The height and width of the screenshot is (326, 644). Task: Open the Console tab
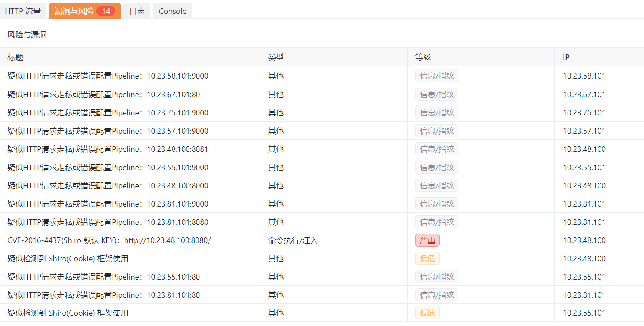pos(173,11)
